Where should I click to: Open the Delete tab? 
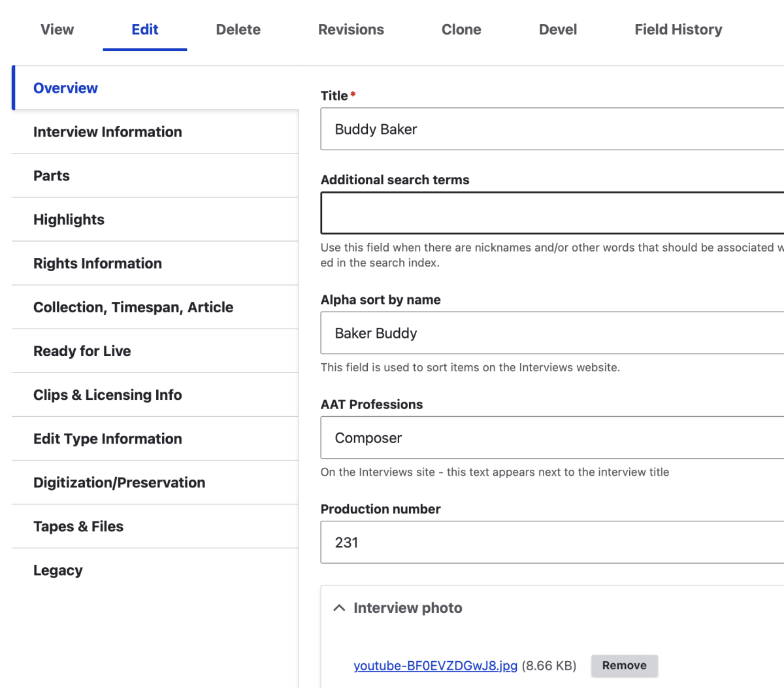pyautogui.click(x=238, y=29)
